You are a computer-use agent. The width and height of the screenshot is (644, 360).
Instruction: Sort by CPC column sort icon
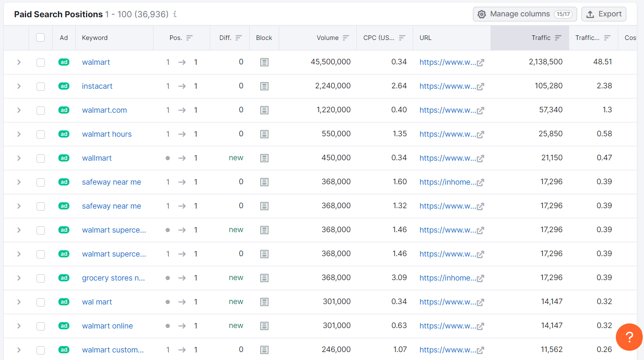click(x=402, y=38)
